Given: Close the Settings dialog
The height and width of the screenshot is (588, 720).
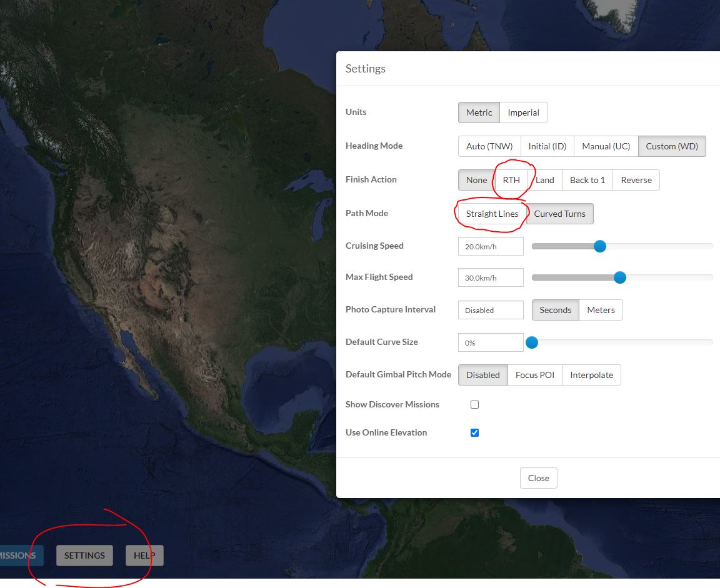Looking at the screenshot, I should (538, 478).
